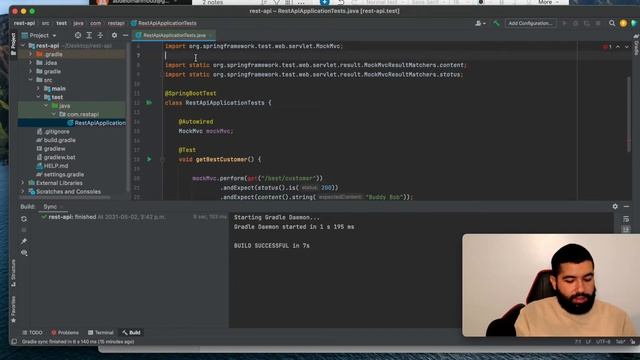This screenshot has width=640, height=360.
Task: Click the disabled Run arrow in toolbar
Action: click(564, 23)
